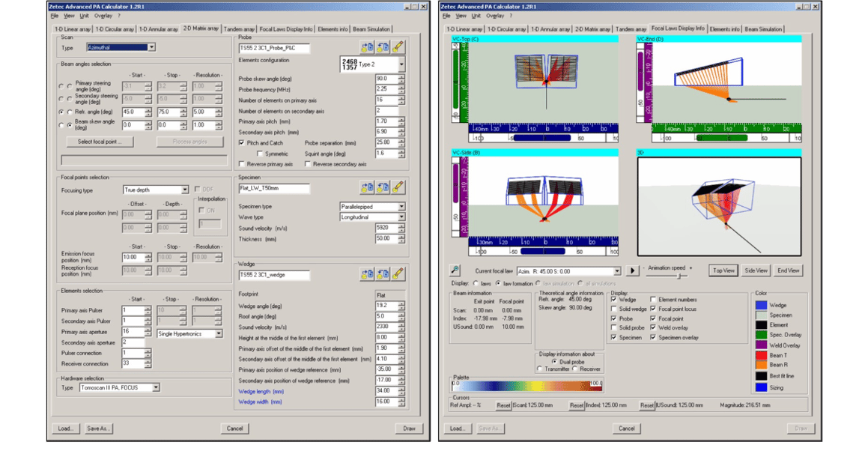Select the Receiver radio button
Image resolution: width=868 pixels, height=454 pixels.
coord(575,369)
